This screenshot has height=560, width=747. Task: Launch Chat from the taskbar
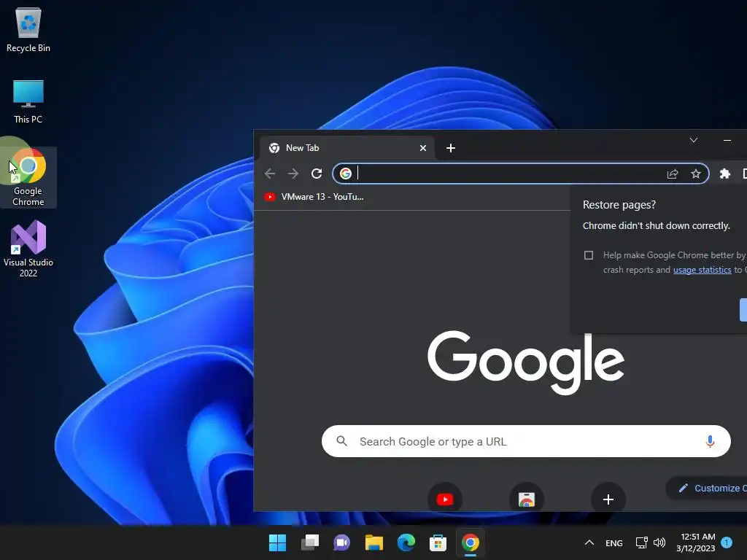[341, 542]
